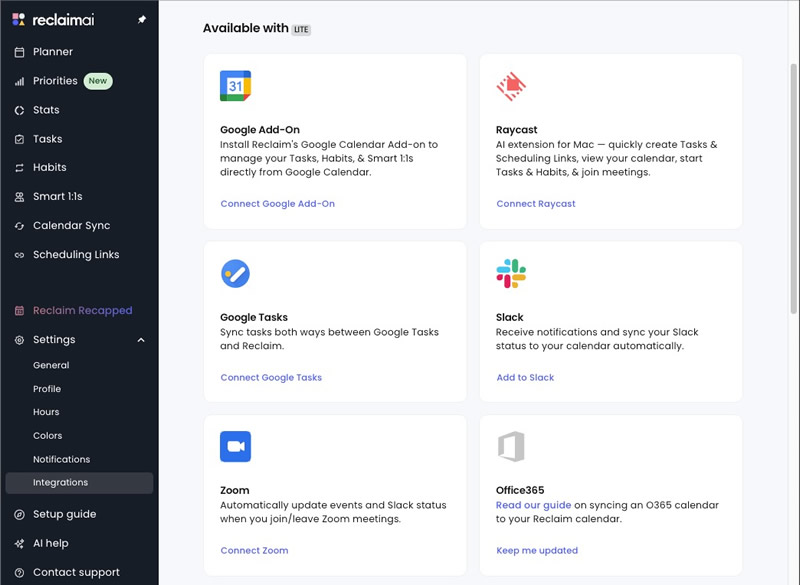Viewport: 800px width, 585px height.
Task: Collapse the Settings section chevron
Action: (x=141, y=340)
